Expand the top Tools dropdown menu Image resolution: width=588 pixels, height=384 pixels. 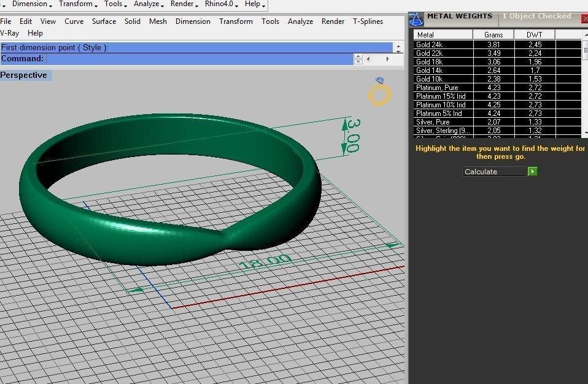[115, 4]
